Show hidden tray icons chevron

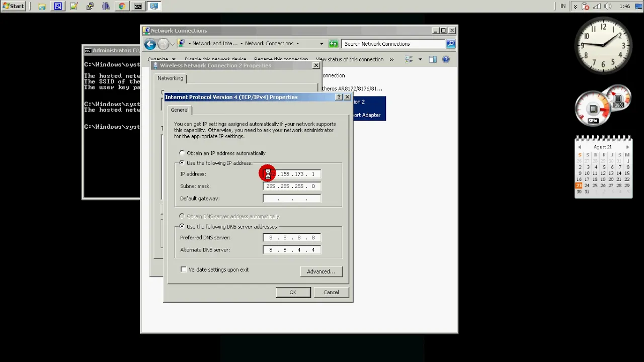tap(575, 7)
